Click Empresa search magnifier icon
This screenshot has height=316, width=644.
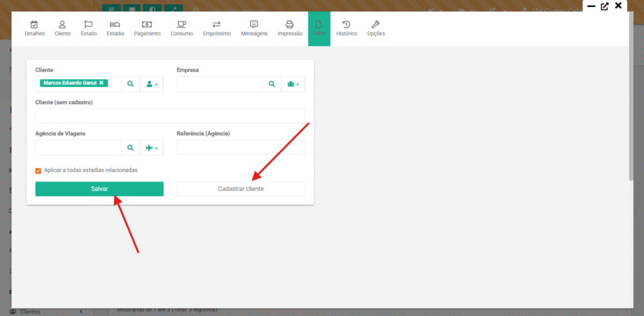pyautogui.click(x=272, y=84)
